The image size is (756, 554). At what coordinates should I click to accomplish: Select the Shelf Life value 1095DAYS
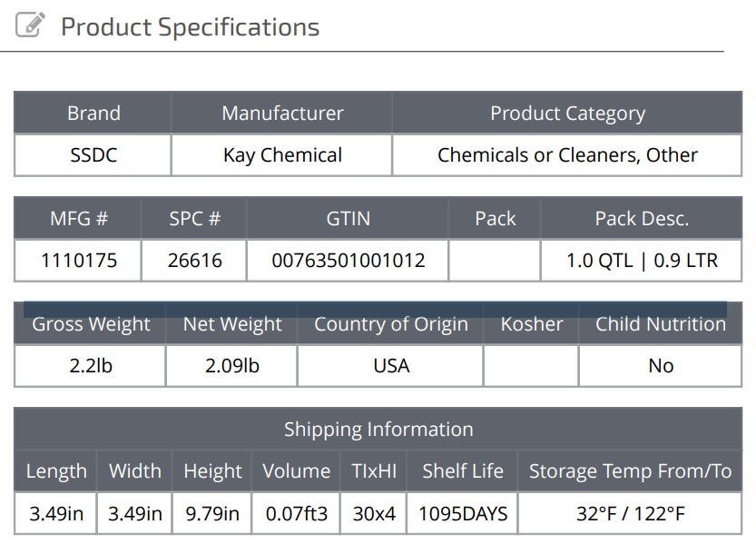coord(463,514)
